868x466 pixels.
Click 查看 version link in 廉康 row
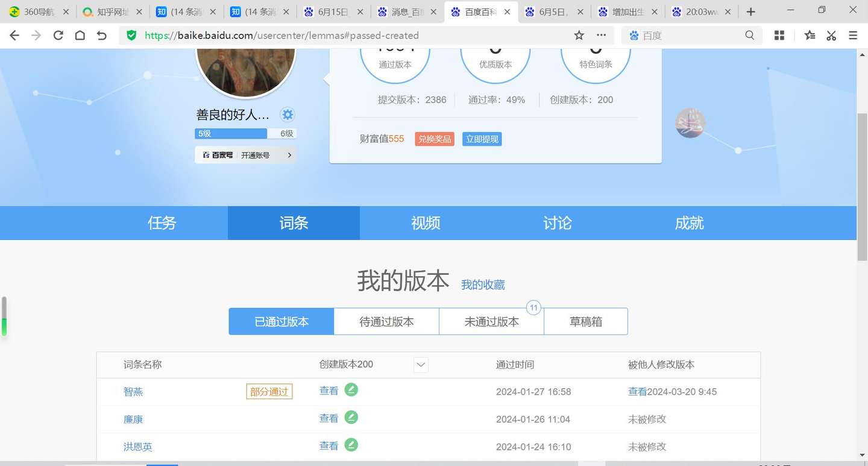point(329,418)
